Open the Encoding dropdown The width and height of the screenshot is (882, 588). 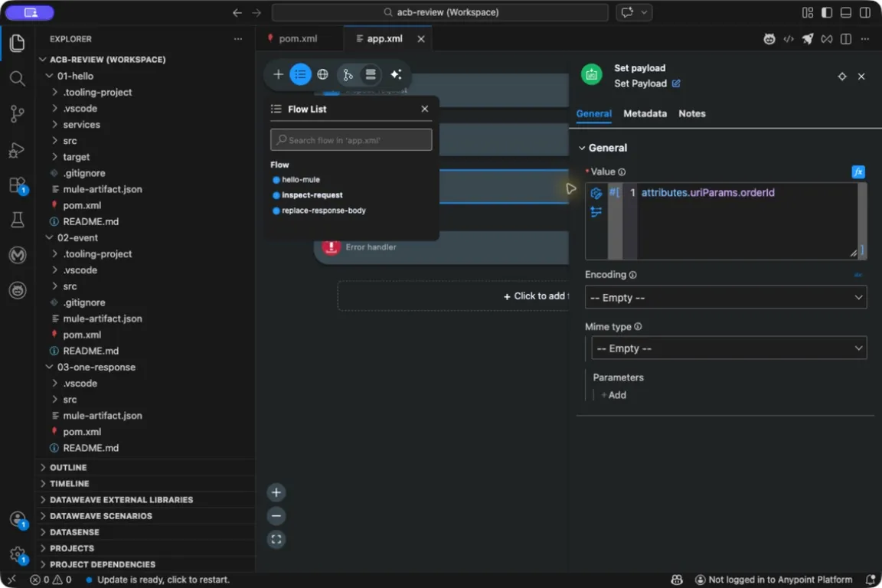coord(726,297)
